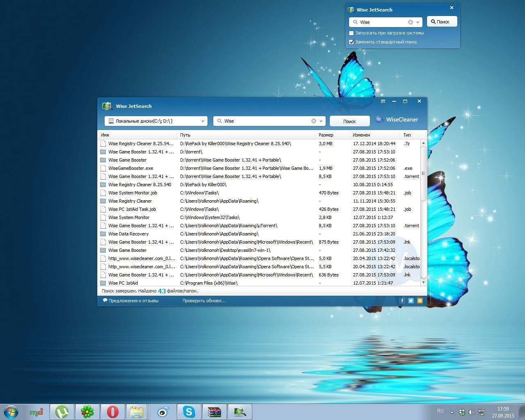The height and width of the screenshot is (420, 525).
Task: Click the volume speaker tray icon
Action: (472, 412)
